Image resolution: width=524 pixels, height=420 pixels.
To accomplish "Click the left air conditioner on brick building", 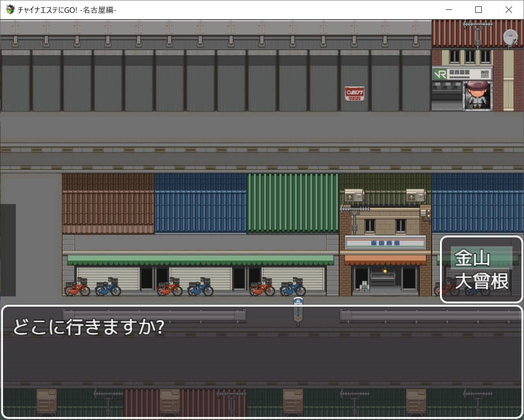I will coord(354,195).
